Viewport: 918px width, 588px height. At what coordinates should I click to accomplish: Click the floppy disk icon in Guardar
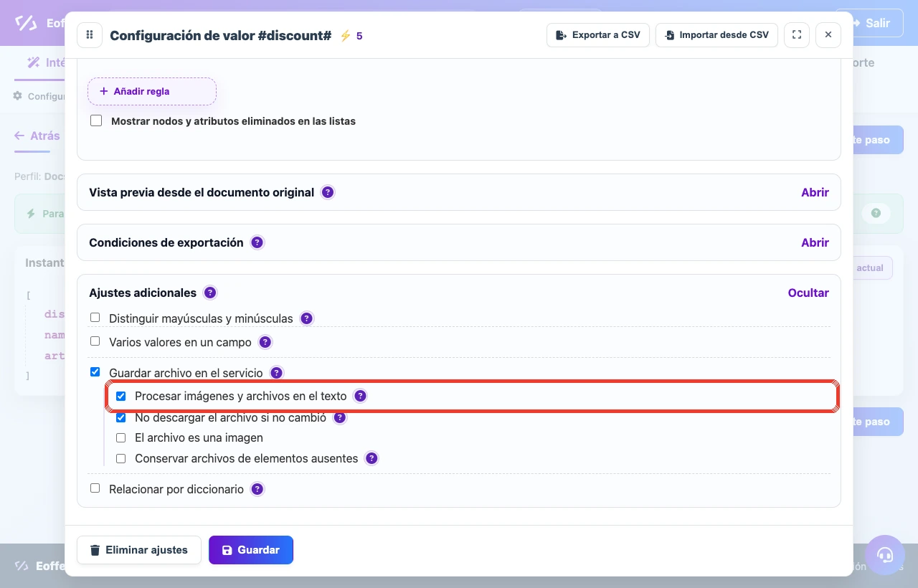[x=227, y=550]
